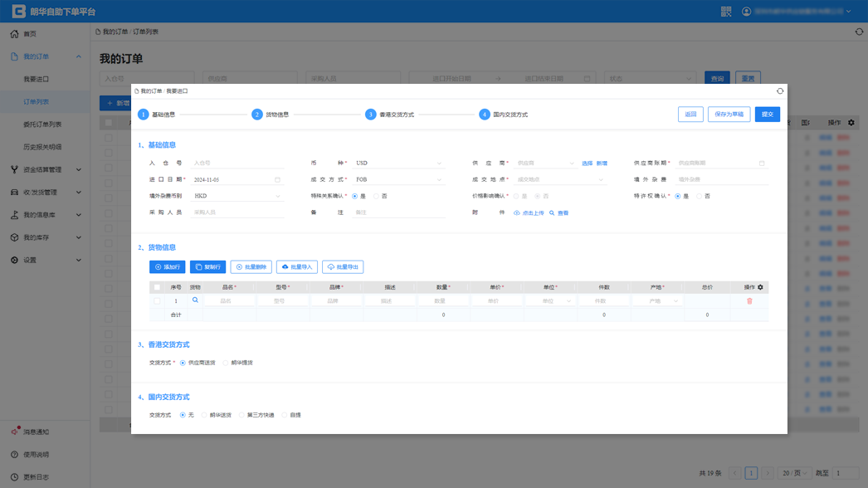Viewport: 868px width, 488px height.
Task: Select 否 for 特殊关系确认
Action: [x=377, y=196]
